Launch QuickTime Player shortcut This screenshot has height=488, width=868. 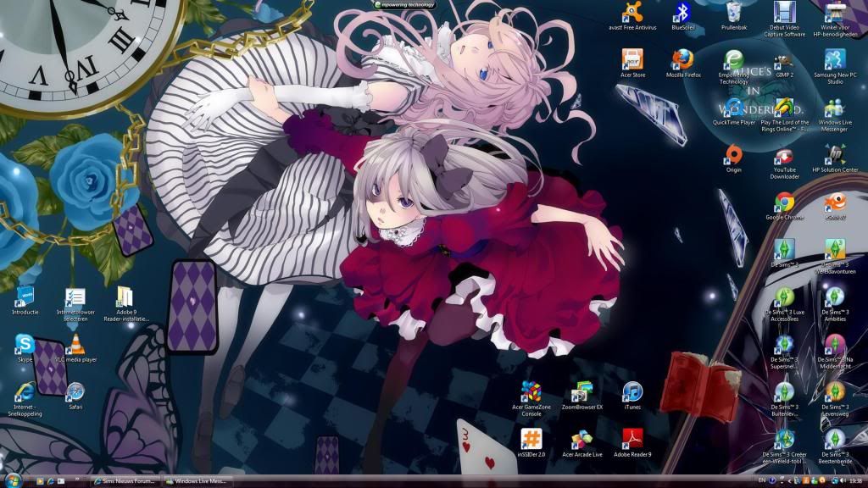tap(733, 111)
